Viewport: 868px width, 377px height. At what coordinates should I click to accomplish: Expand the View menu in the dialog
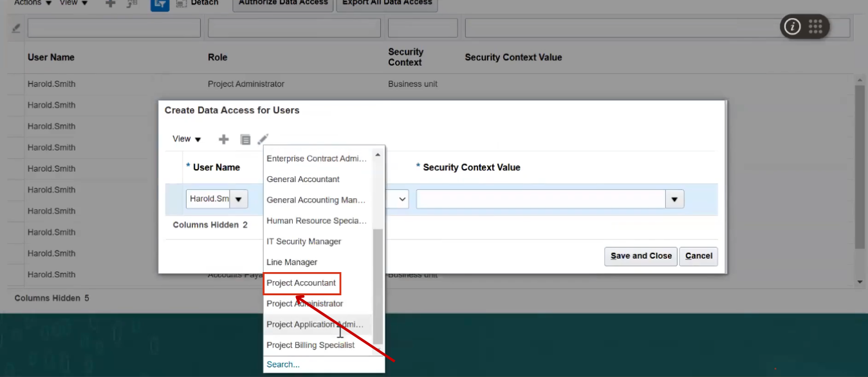pyautogui.click(x=185, y=138)
